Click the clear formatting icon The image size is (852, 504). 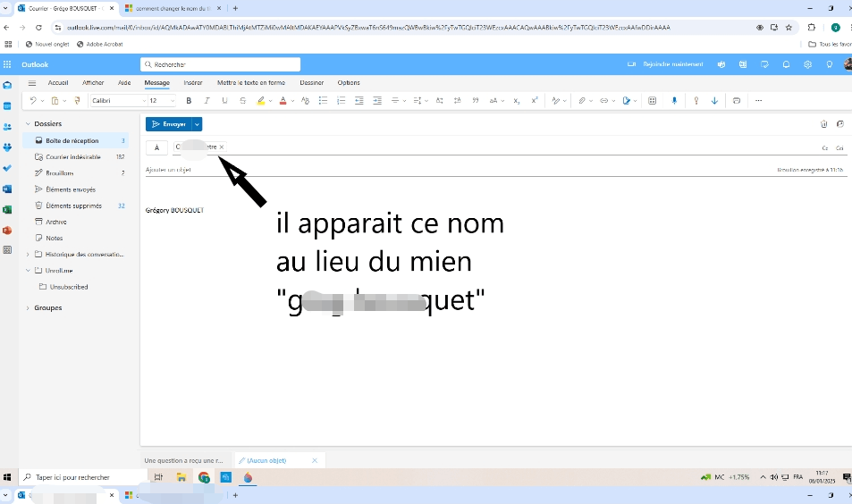[x=305, y=100]
